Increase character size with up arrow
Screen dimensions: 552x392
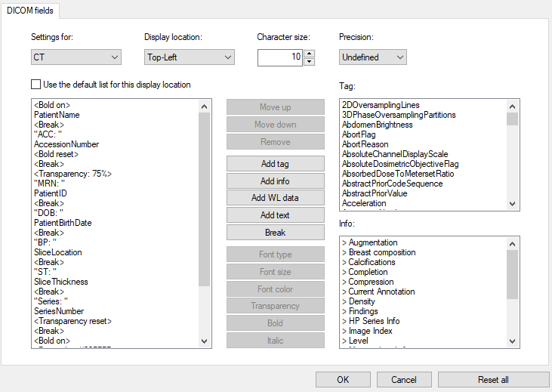click(310, 54)
